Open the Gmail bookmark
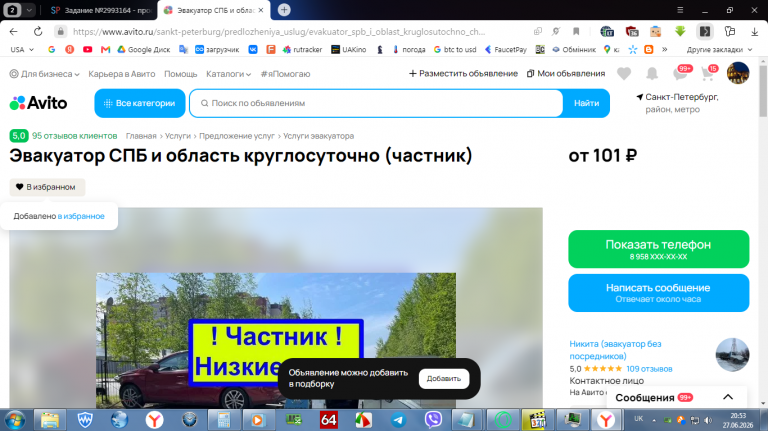This screenshot has width=768, height=431. tap(105, 49)
